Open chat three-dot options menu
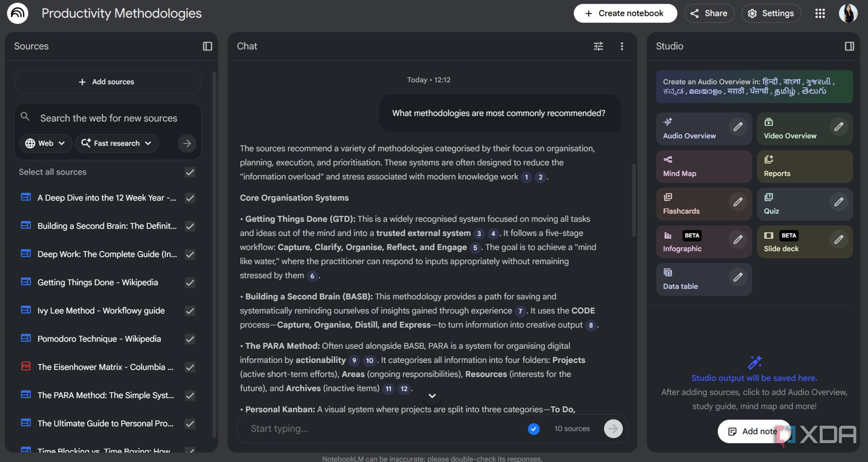The width and height of the screenshot is (868, 462). (622, 46)
